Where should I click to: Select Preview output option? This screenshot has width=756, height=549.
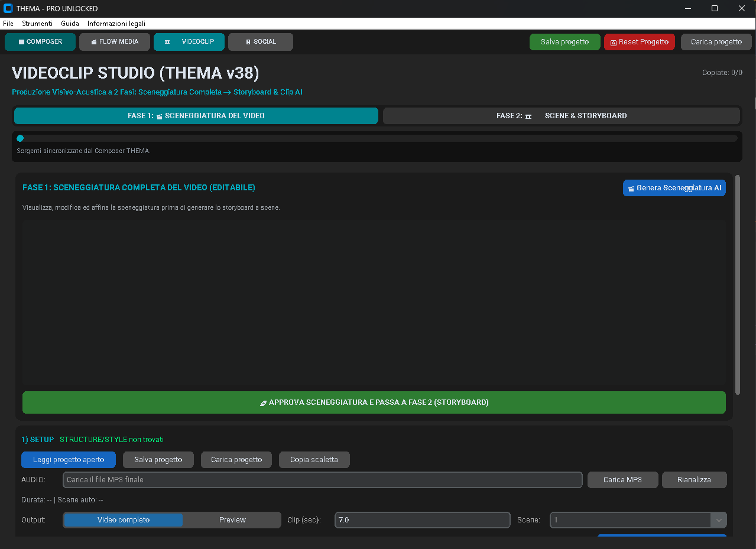point(232,520)
